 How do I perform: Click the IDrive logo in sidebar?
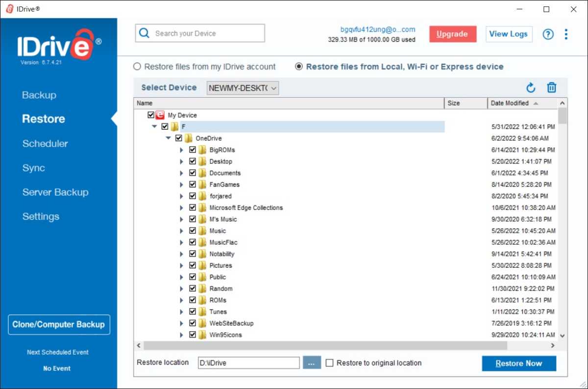click(59, 45)
